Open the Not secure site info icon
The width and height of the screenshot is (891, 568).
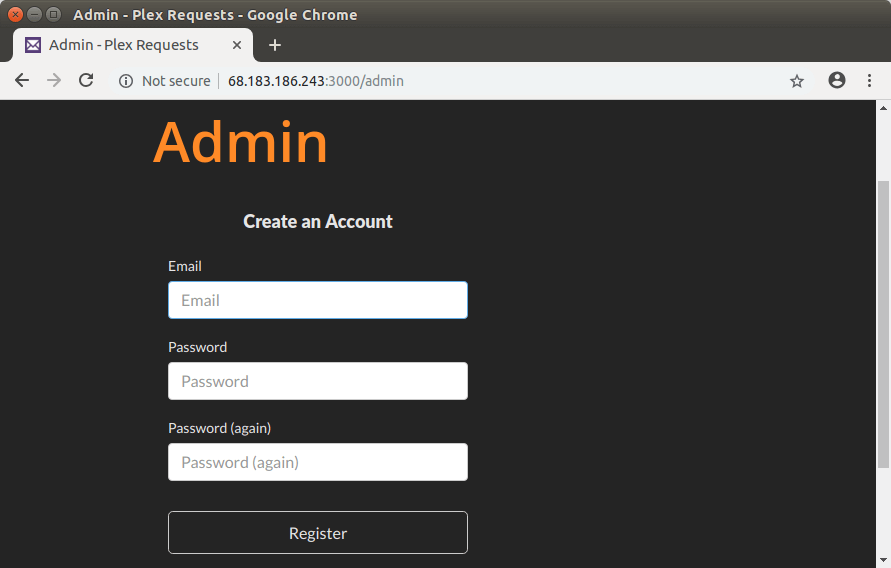pos(126,81)
